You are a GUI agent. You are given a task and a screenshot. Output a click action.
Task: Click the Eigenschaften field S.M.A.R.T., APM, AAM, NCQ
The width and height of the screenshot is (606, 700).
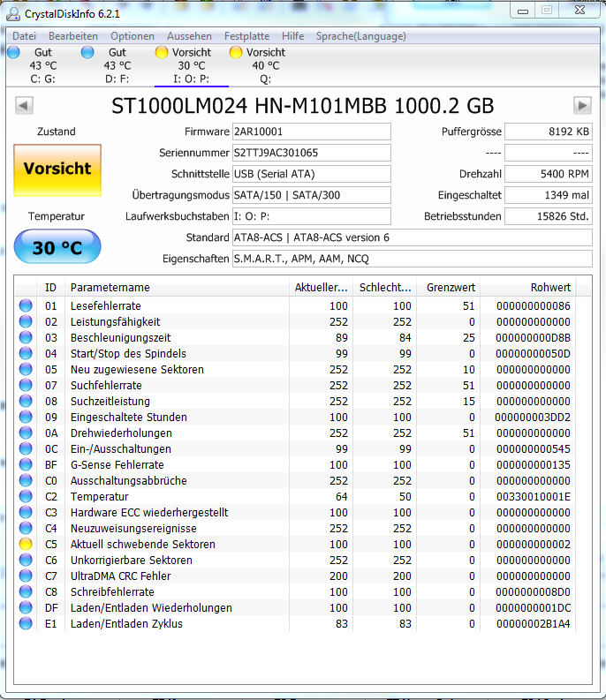pos(412,259)
